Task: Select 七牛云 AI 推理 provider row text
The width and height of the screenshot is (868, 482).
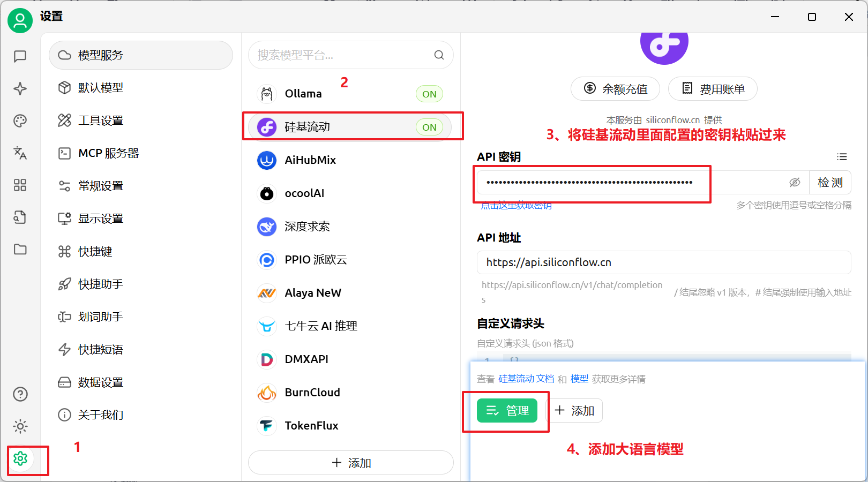Action: click(x=321, y=326)
